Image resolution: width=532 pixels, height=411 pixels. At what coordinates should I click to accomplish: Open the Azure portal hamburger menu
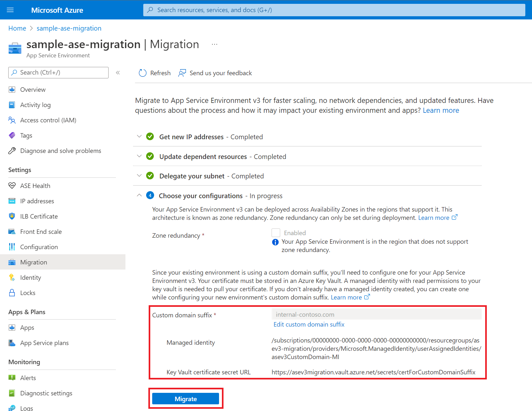coord(10,10)
